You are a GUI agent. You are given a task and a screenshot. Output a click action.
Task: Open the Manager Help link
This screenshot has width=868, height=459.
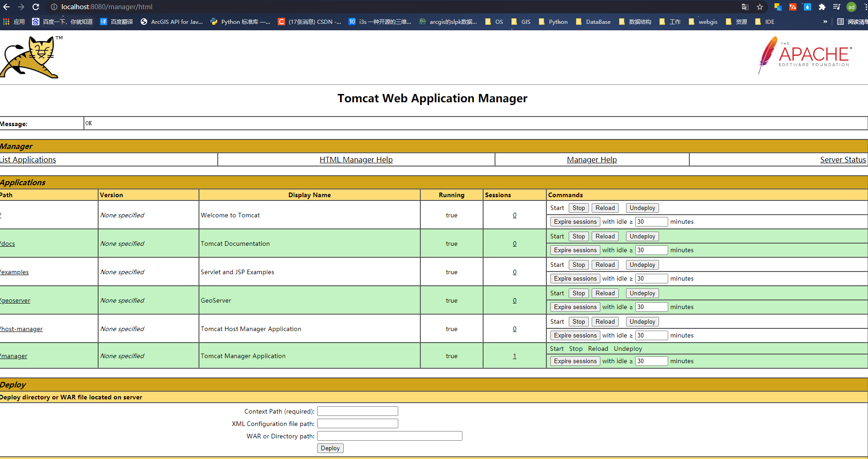pos(592,160)
